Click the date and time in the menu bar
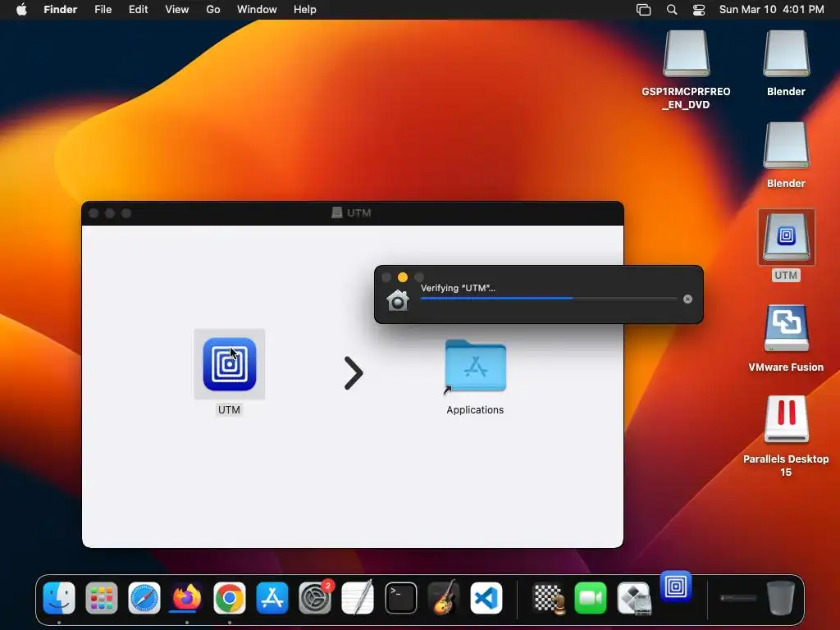The image size is (840, 630). 771,10
